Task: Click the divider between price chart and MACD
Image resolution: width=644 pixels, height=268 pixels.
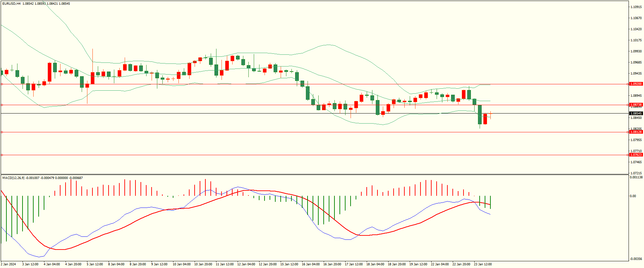Action: 314,174
